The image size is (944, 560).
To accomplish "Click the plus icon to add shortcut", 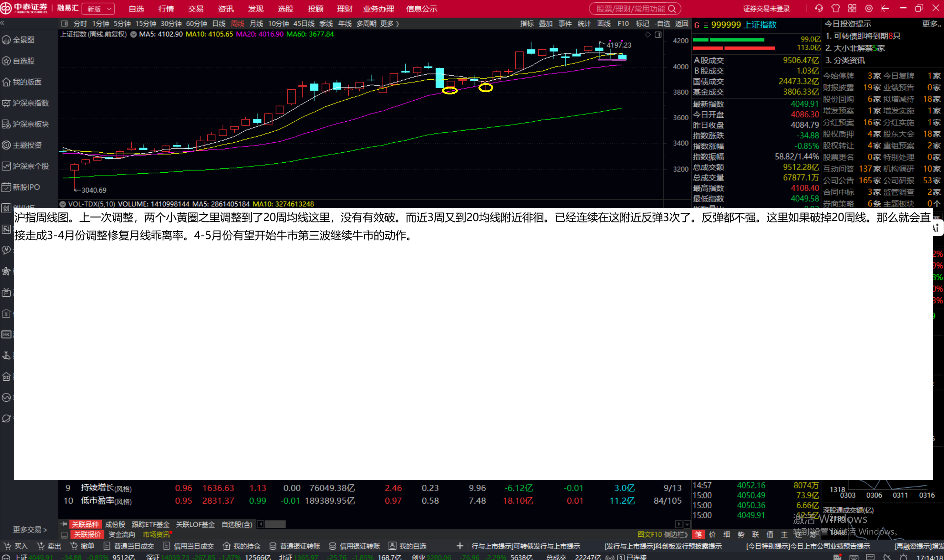I will click(460, 546).
